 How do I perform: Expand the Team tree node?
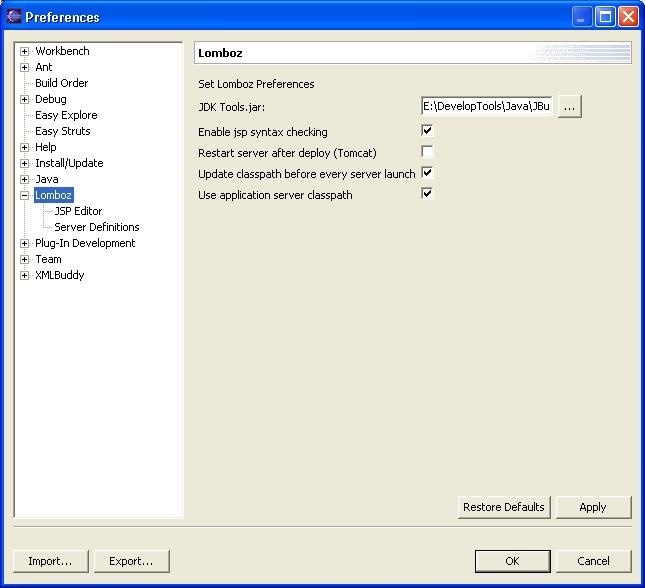(24, 260)
